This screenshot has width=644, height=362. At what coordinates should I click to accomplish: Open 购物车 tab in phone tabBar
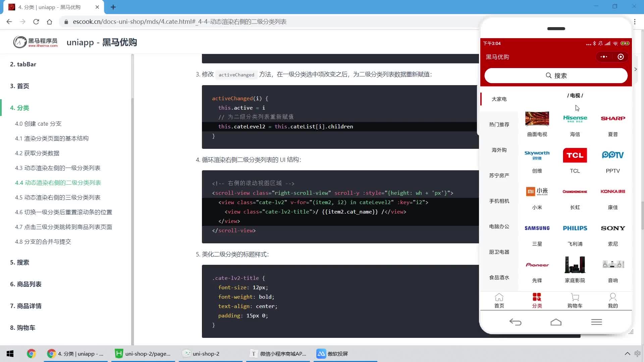575,301
